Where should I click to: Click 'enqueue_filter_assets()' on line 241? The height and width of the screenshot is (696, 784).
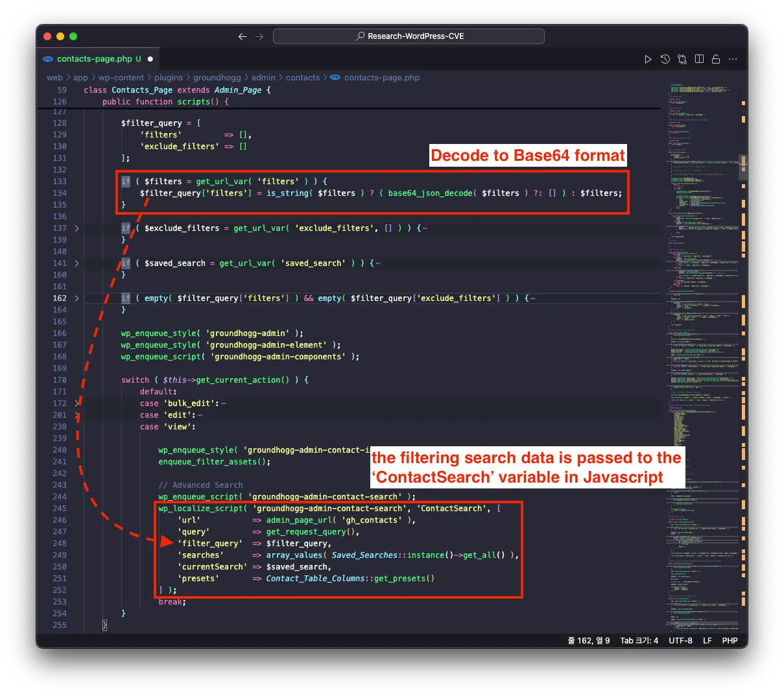212,462
